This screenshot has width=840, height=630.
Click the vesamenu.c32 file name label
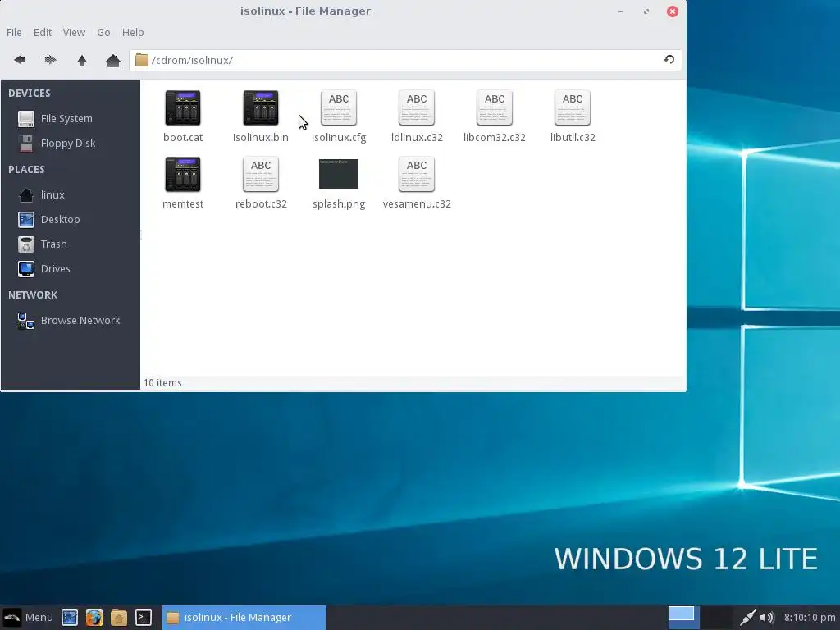point(416,203)
